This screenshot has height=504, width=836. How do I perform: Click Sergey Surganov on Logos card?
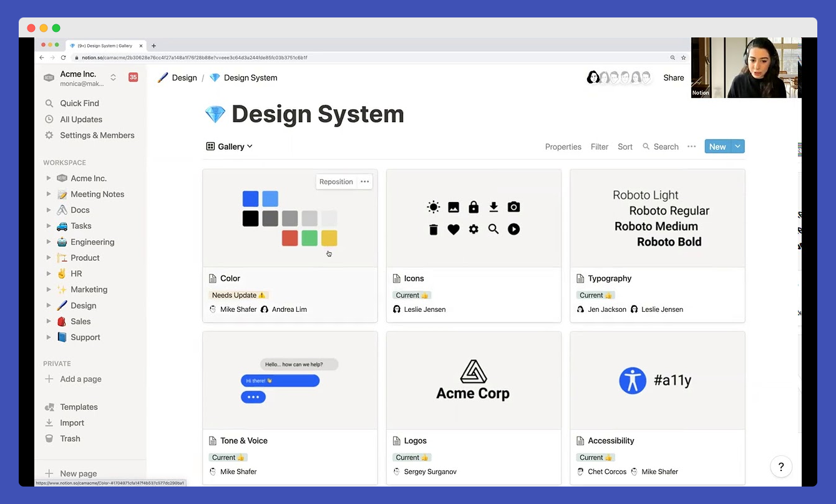coord(430,472)
